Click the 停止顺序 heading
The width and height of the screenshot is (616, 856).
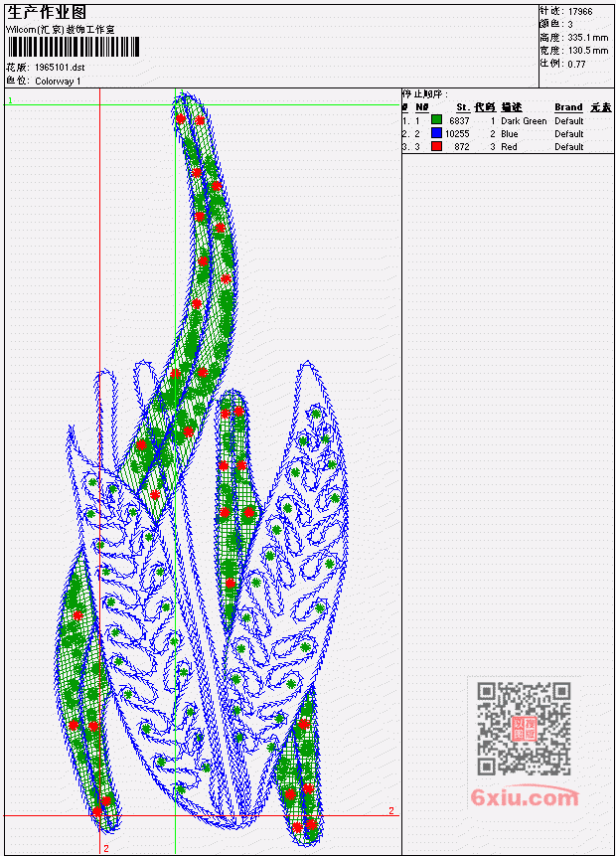(x=425, y=94)
